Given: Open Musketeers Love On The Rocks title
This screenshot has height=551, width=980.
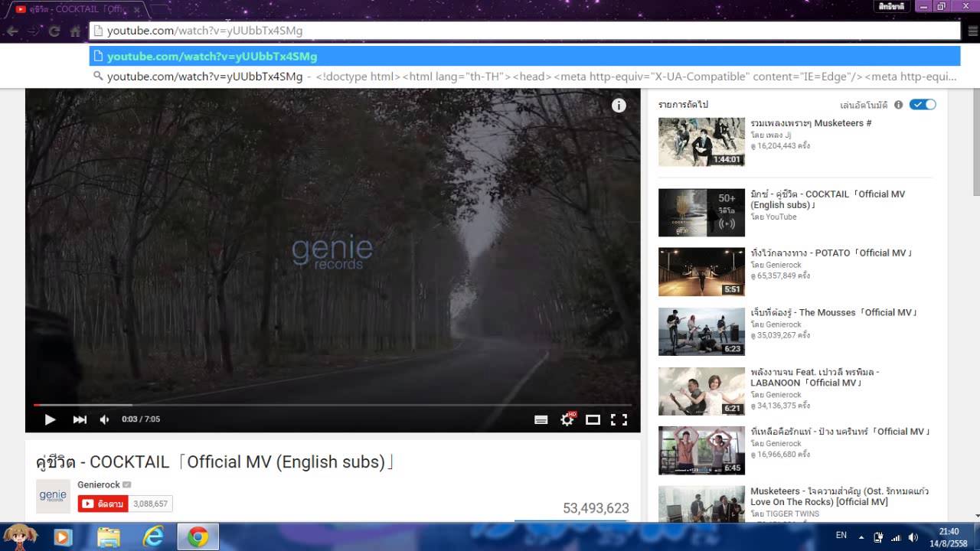Looking at the screenshot, I should point(840,497).
